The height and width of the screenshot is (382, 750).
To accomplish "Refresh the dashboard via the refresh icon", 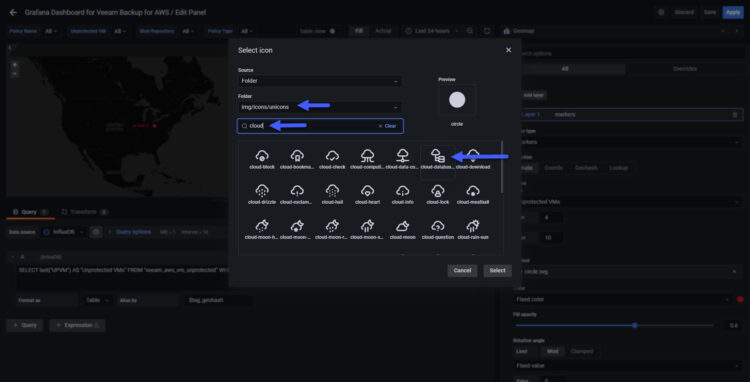I will tap(487, 31).
